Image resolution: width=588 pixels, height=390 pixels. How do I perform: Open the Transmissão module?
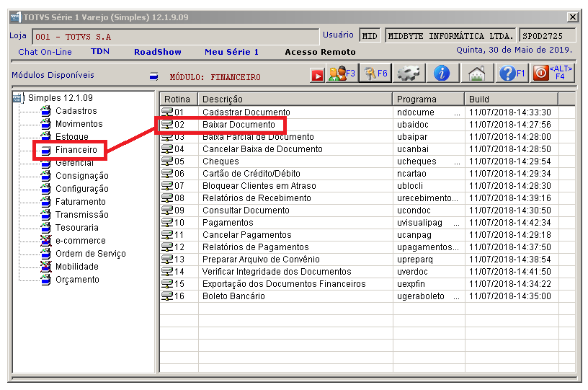pyautogui.click(x=81, y=215)
